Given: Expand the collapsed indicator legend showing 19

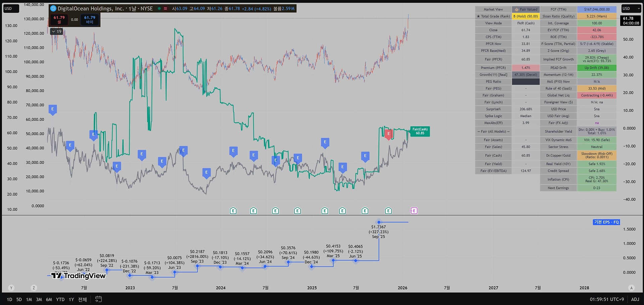Looking at the screenshot, I should point(56,31).
